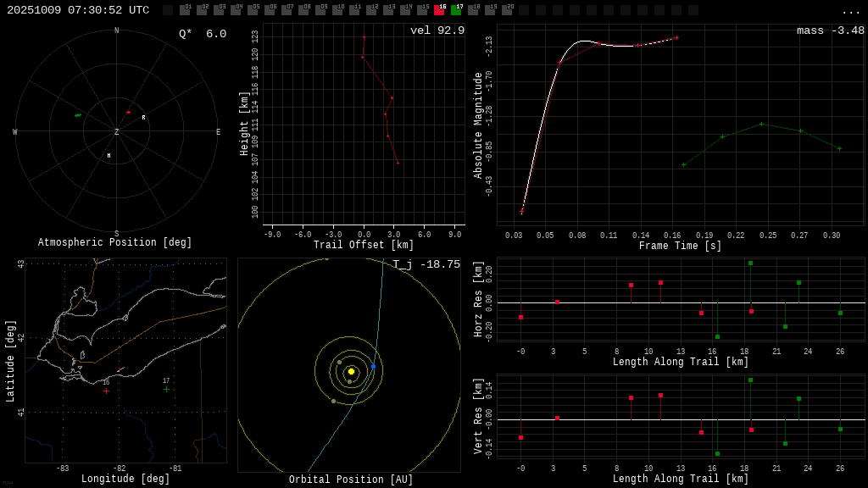Screen dimensions: 868x488
Task: Click 'Length Along Trail' under vertical residuals
Action: point(681,479)
